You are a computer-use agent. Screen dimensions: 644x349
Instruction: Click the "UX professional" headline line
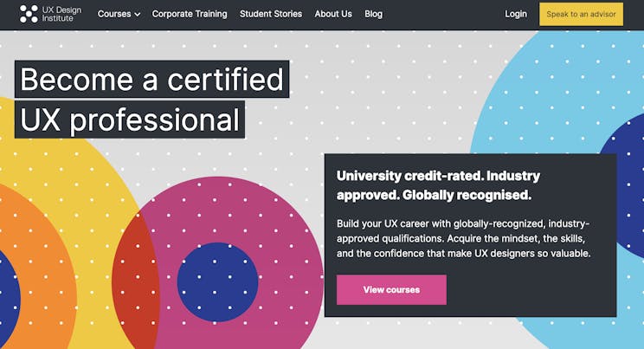coord(130,120)
